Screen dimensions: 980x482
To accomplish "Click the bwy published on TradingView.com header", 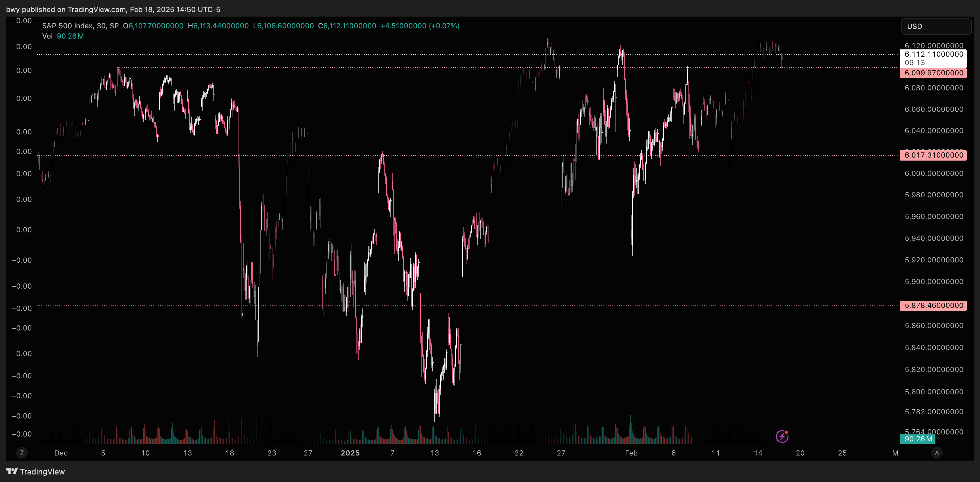I will point(113,10).
